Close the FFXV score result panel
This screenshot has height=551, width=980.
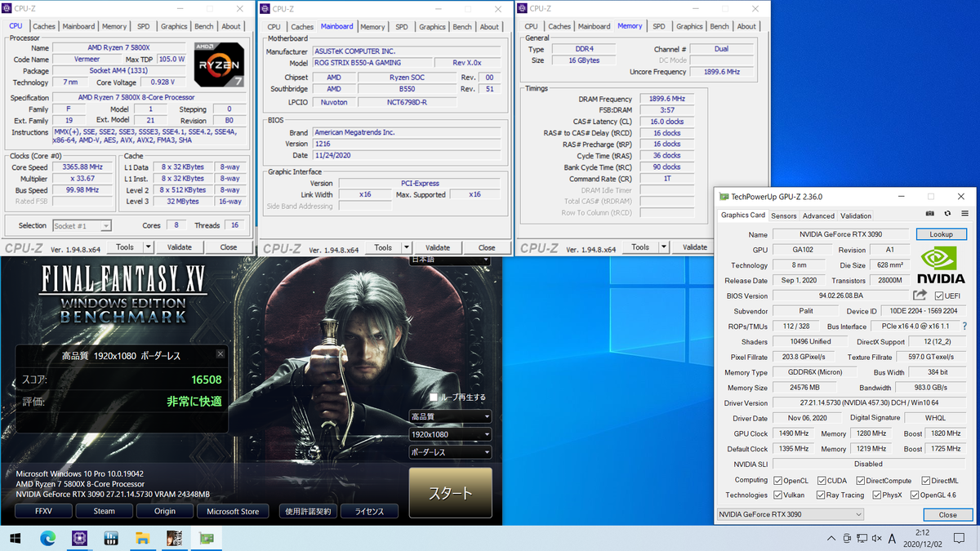(220, 354)
